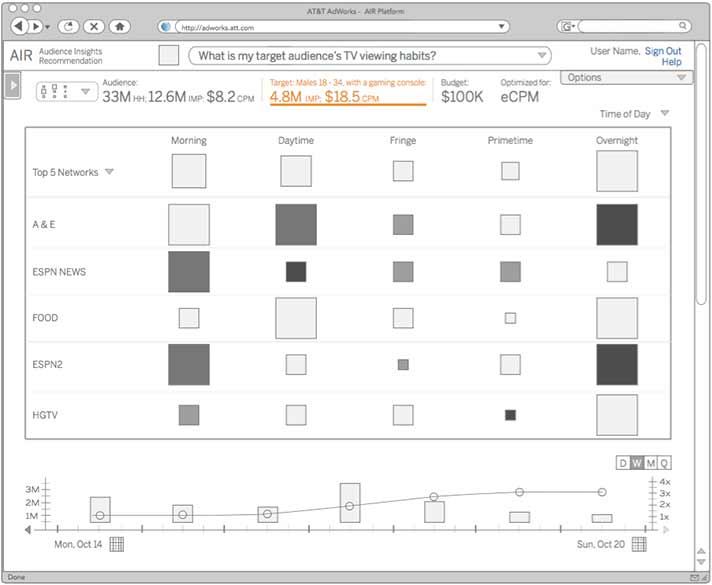Viewport: 712px width, 585px height.
Task: Open the Mon, Oct 14 calendar icon
Action: coord(117,544)
